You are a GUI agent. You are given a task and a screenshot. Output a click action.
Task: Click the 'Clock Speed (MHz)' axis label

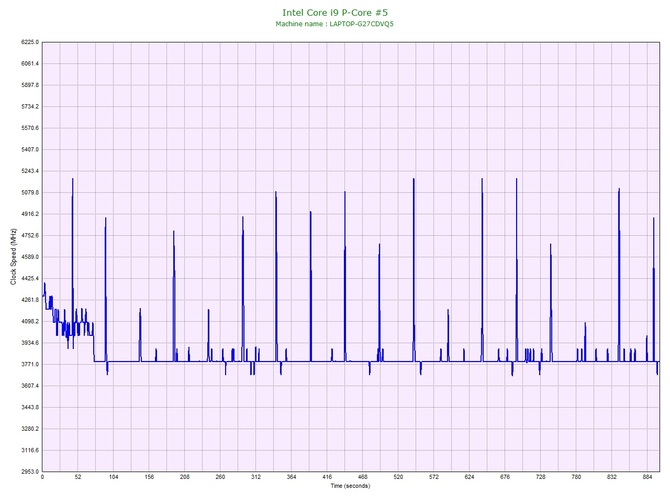[x=13, y=256]
